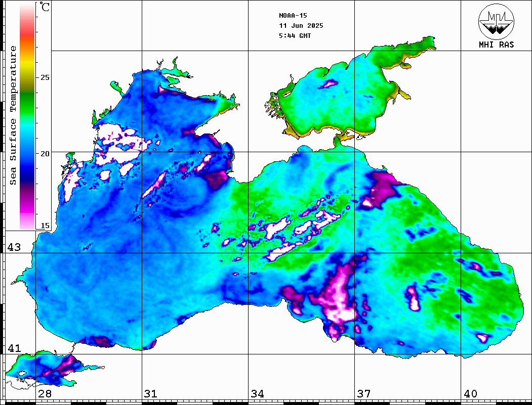Click the longitude label '34'
The image size is (532, 405).
[x=257, y=393]
